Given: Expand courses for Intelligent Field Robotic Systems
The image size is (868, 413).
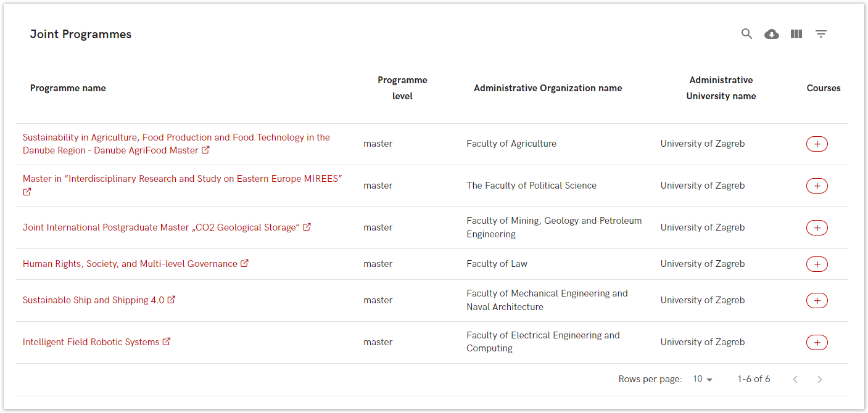Looking at the screenshot, I should click(817, 343).
